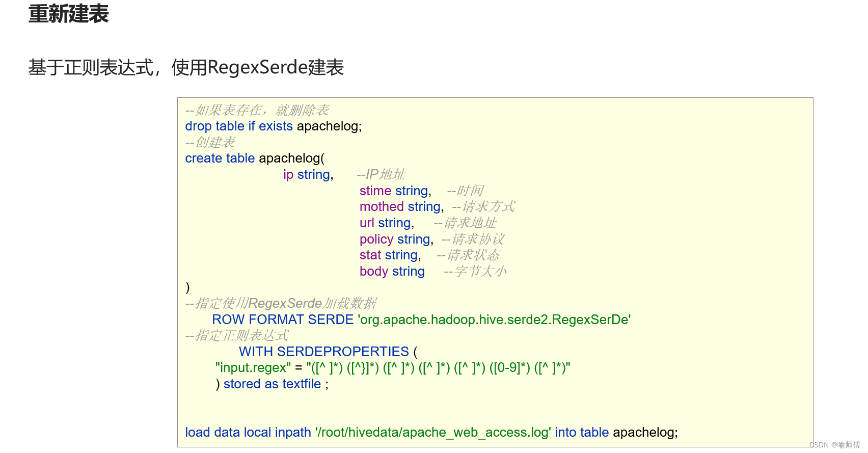Click the column definition "stime string,"
868x453 pixels.
point(395,191)
